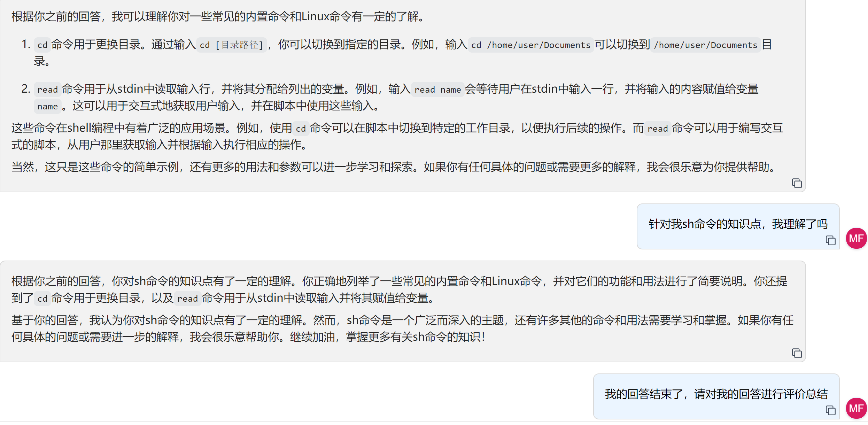Click the read code before 命令用于从stdin中读取输入并将其赋值
The image size is (868, 425).
tap(187, 299)
